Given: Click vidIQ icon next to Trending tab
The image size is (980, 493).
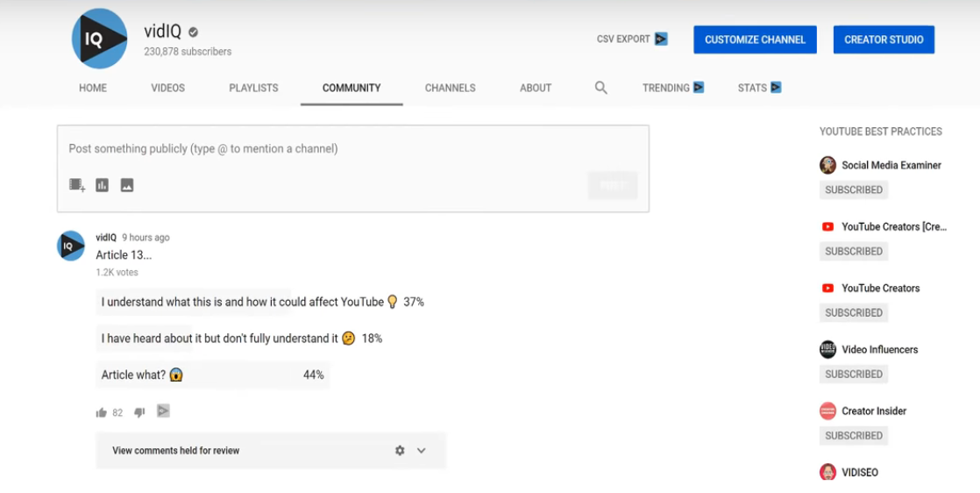Looking at the screenshot, I should point(699,87).
